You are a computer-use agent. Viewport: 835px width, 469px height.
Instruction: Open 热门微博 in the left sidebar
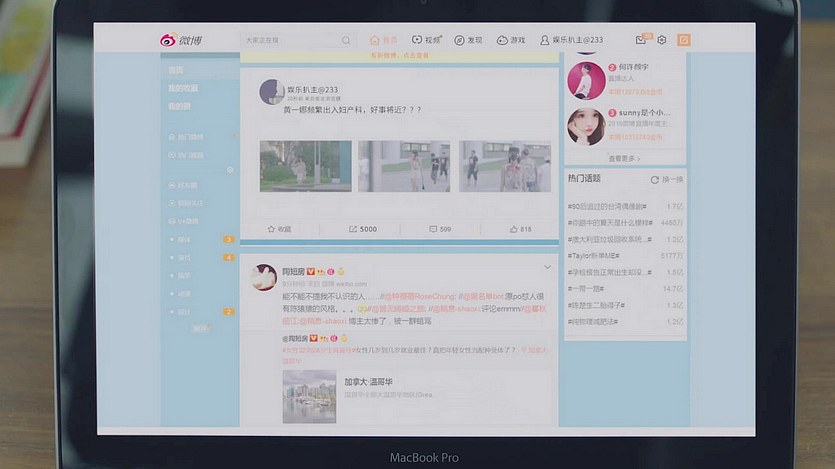point(186,137)
